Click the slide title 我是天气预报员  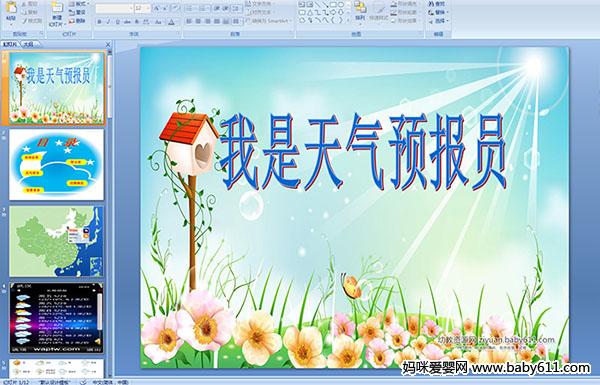[364, 153]
